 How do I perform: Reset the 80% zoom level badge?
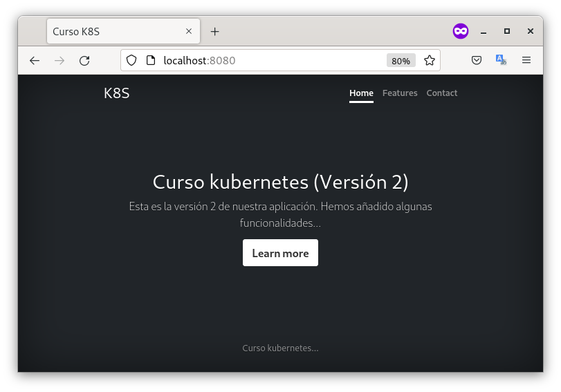point(401,61)
